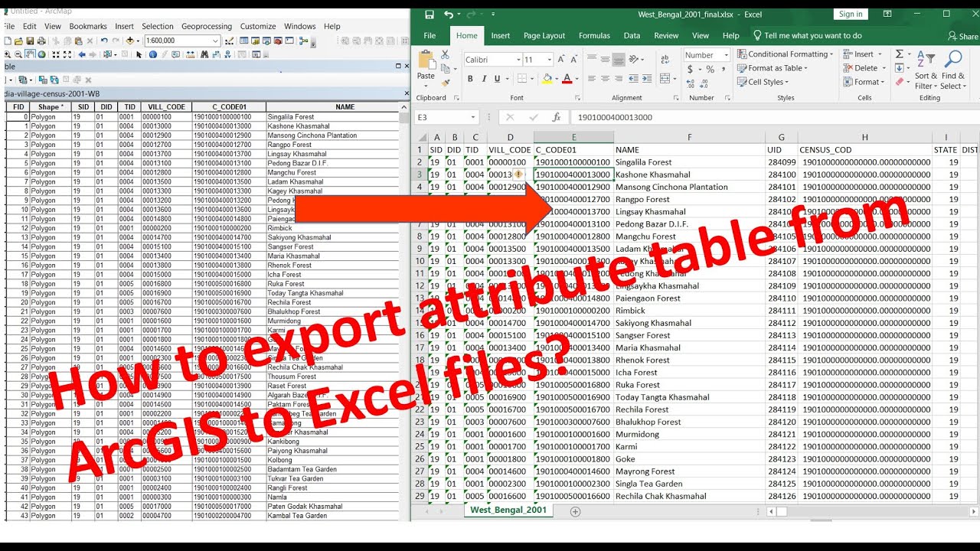Viewport: 980px width, 551px height.
Task: Click AutoSum sigma icon
Action: coord(899,54)
